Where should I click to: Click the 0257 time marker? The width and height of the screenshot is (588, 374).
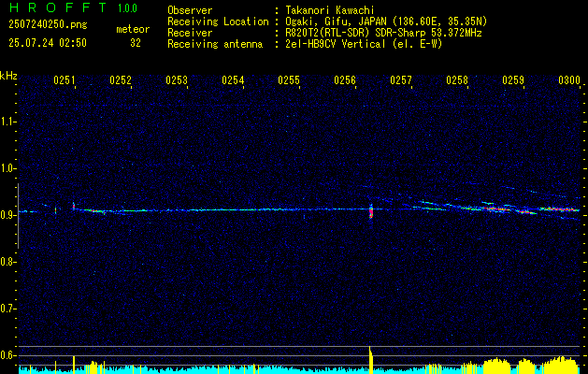pyautogui.click(x=401, y=80)
